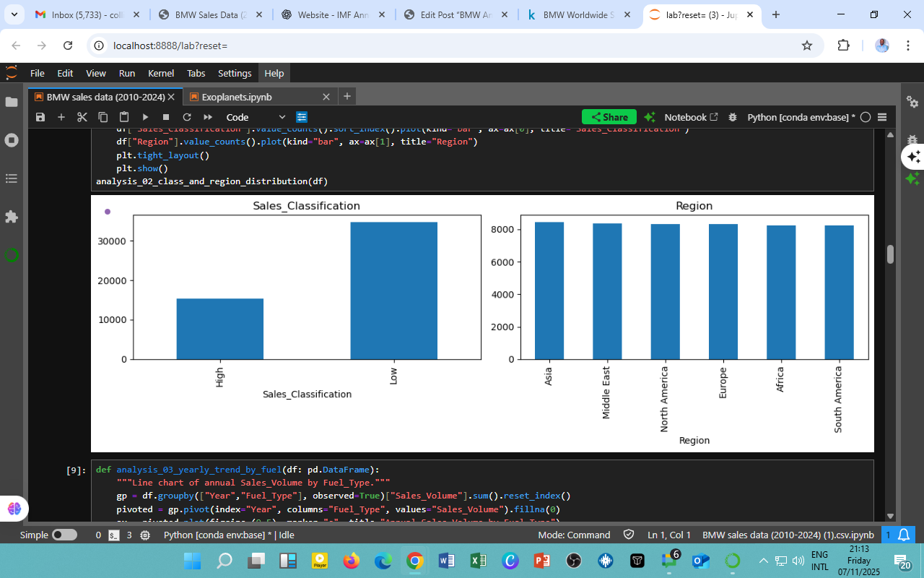
Task: Switch to the Exoplanets.ipynb tab
Action: coord(237,97)
